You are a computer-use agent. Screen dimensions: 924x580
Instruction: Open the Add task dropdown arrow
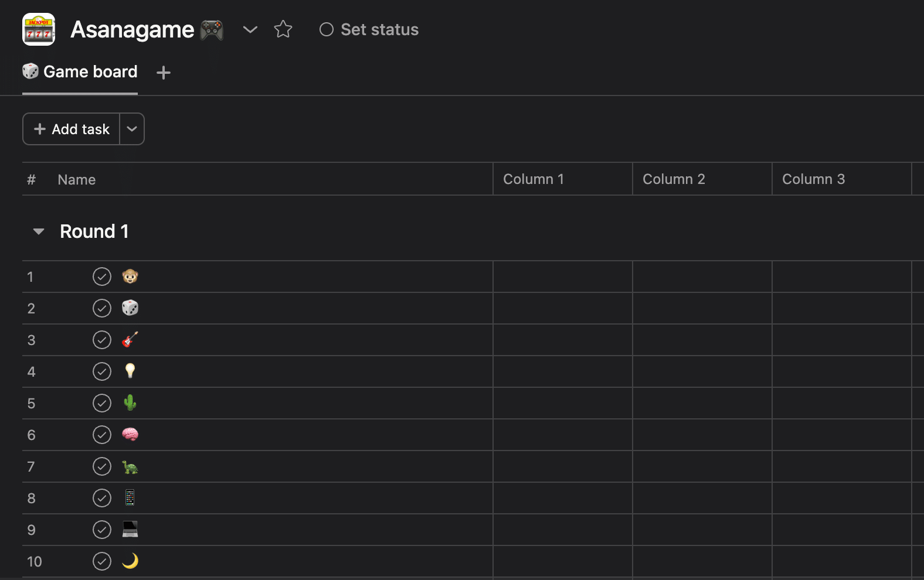(x=132, y=129)
